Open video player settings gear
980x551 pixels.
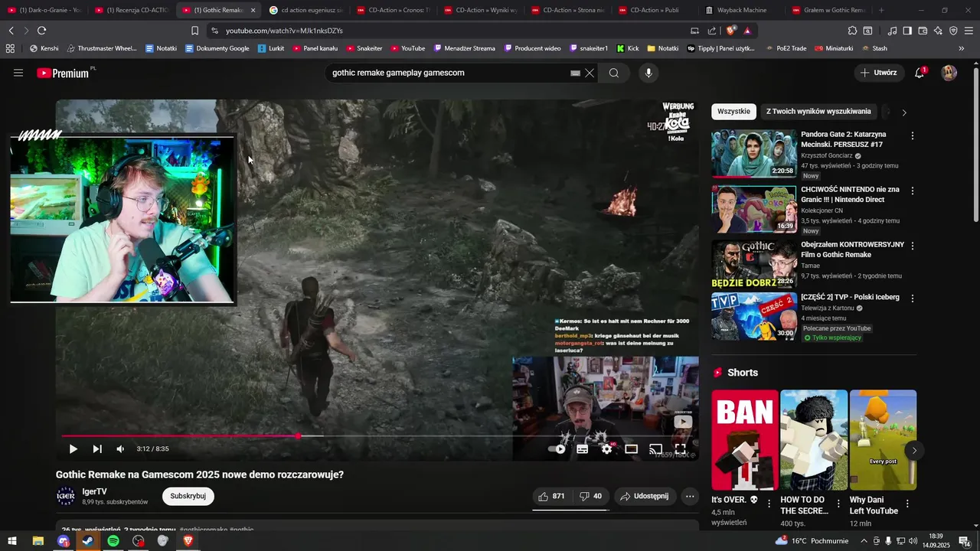[607, 449]
